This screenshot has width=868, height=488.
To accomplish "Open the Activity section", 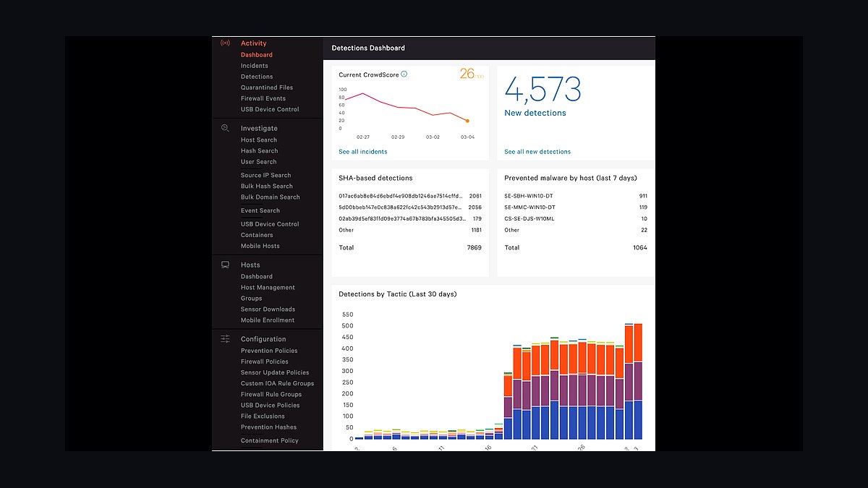I will coord(254,43).
